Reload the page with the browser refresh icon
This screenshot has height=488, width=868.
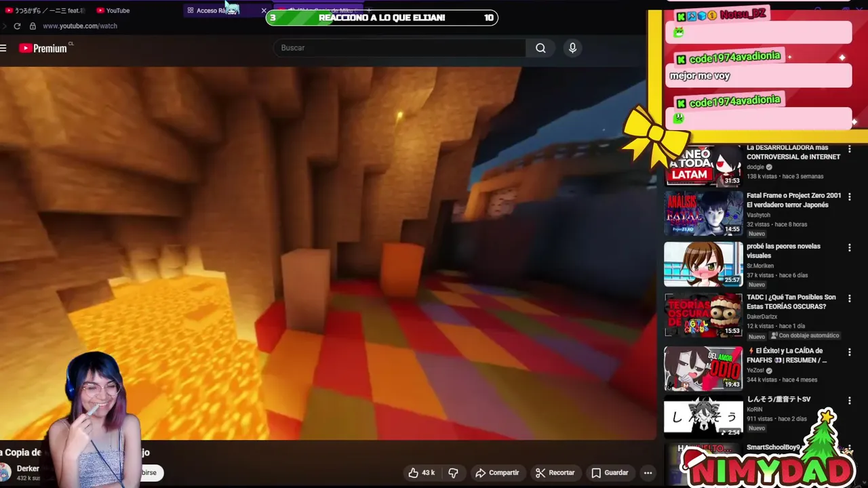pyautogui.click(x=17, y=26)
